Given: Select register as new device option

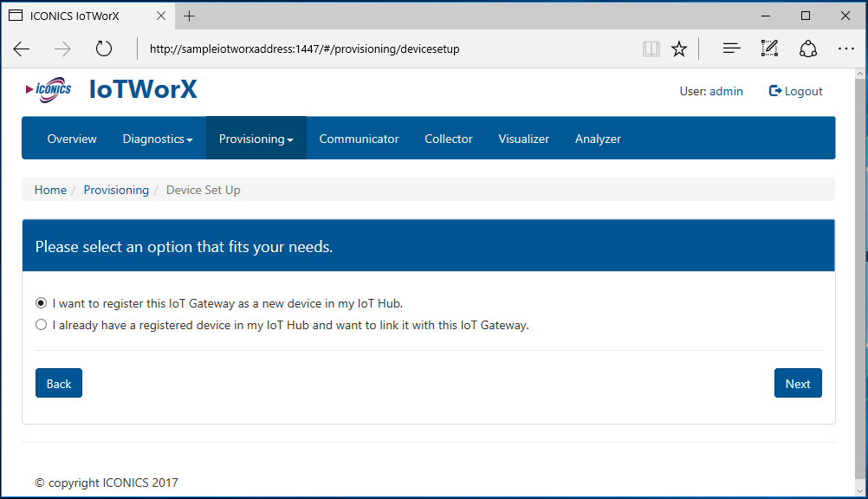Looking at the screenshot, I should coord(42,304).
